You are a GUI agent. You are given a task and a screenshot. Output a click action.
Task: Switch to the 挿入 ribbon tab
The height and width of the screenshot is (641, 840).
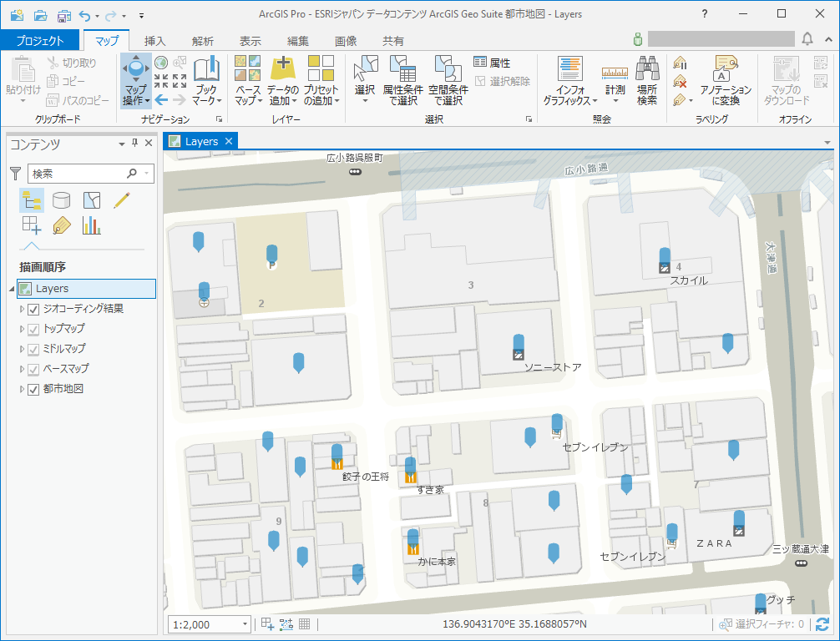coord(154,41)
